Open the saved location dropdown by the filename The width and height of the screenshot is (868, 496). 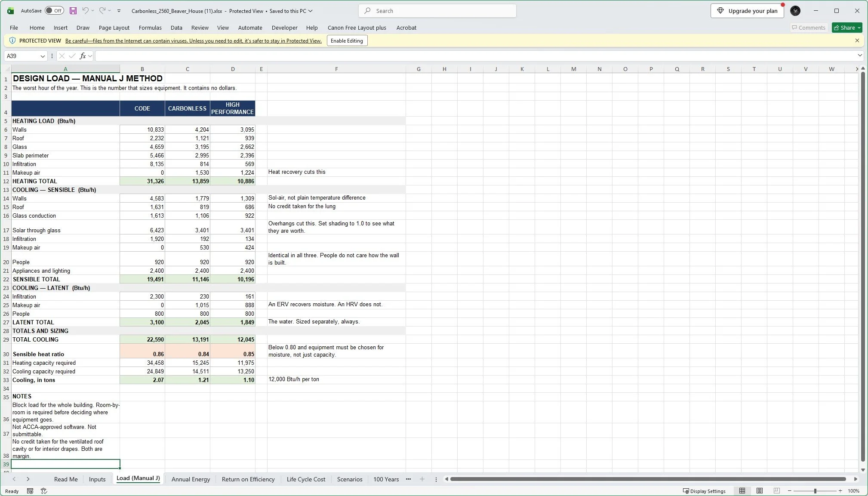(311, 11)
